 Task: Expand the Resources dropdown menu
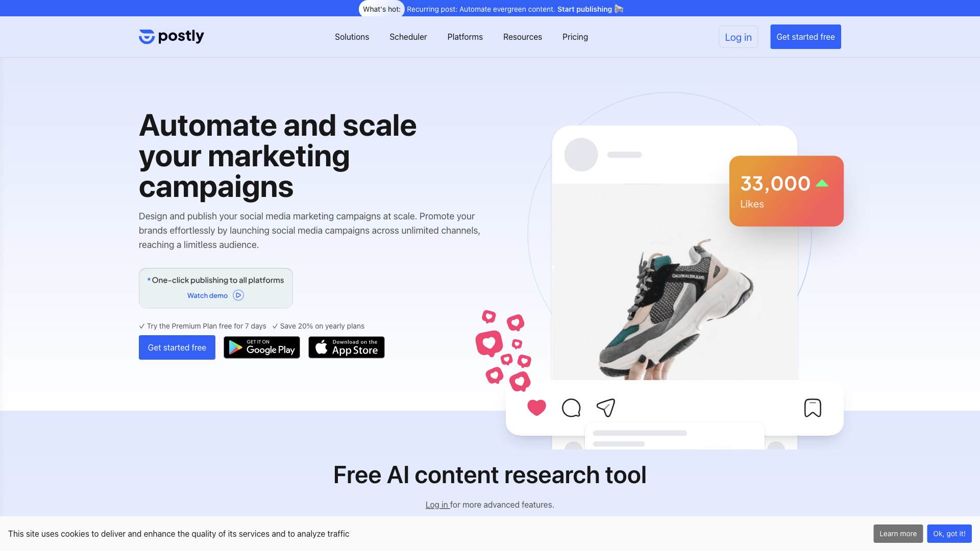pyautogui.click(x=522, y=36)
